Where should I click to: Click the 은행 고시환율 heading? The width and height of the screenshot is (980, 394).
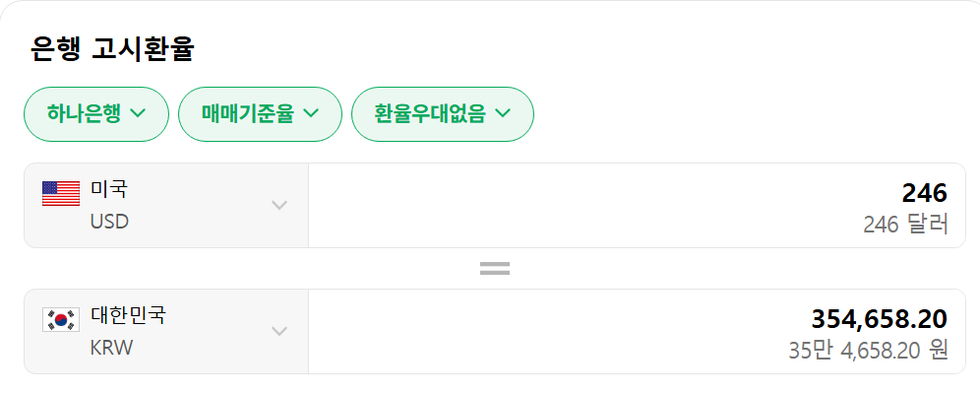[112, 48]
